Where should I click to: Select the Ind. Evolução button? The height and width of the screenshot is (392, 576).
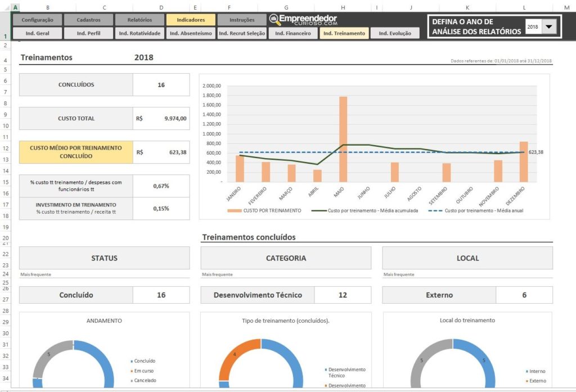[x=395, y=33]
